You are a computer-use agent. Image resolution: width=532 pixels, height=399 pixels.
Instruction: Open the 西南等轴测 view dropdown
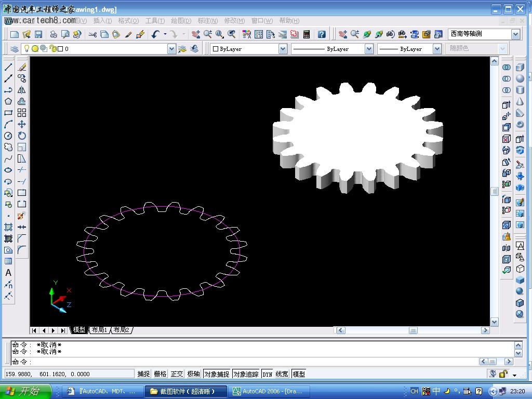[515, 34]
